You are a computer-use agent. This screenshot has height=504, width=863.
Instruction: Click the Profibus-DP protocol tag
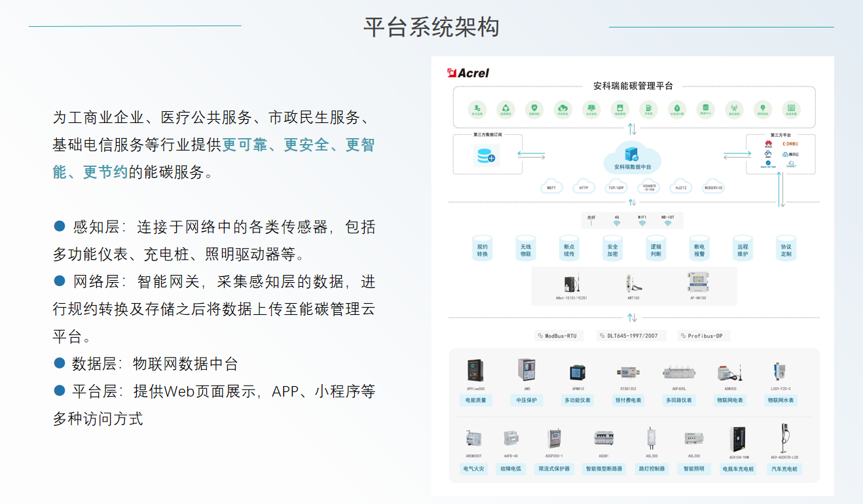[x=703, y=336]
